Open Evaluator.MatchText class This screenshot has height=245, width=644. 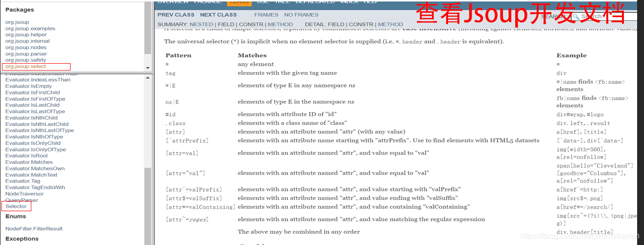point(31,175)
